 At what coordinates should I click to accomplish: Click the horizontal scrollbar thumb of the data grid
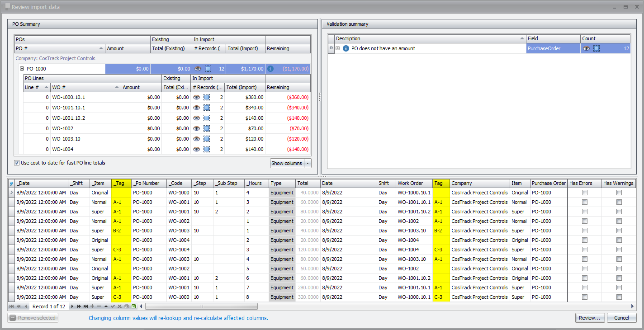point(201,306)
